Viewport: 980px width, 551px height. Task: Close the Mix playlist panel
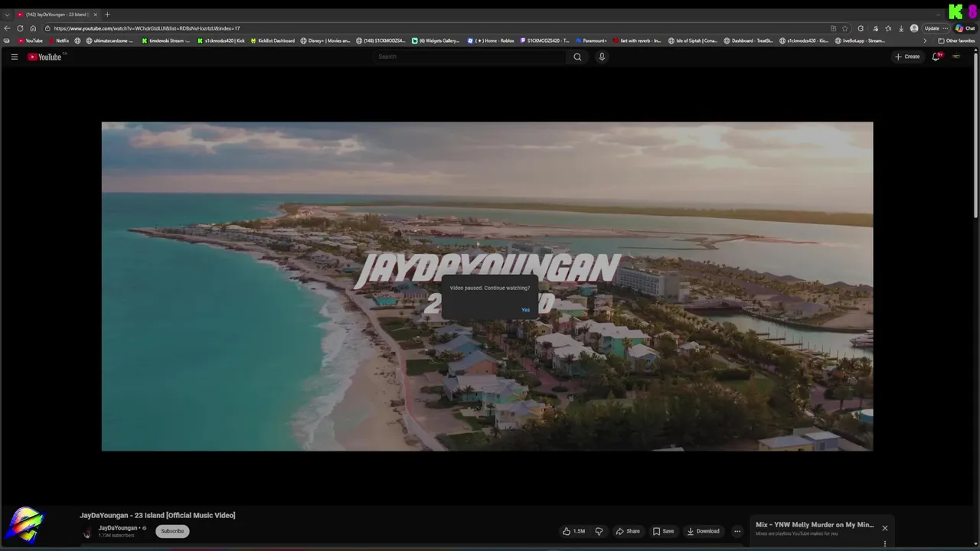click(885, 528)
